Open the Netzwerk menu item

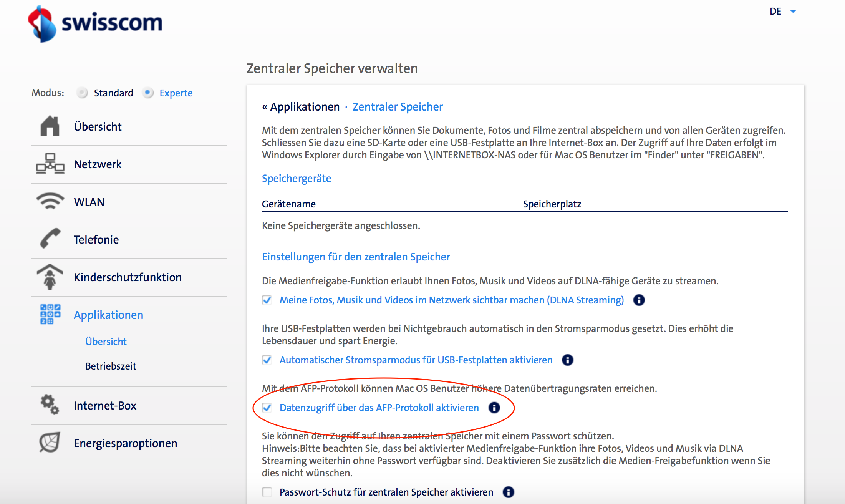pos(98,164)
